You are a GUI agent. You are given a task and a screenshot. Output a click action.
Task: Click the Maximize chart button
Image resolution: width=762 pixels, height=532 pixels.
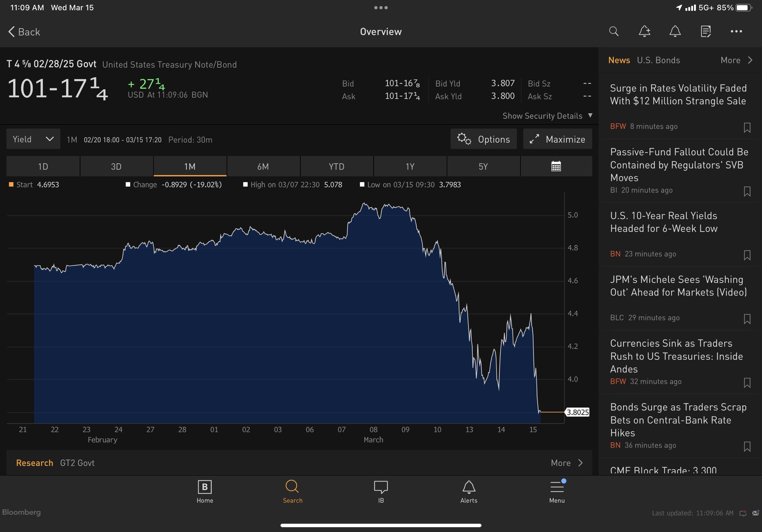coord(557,139)
